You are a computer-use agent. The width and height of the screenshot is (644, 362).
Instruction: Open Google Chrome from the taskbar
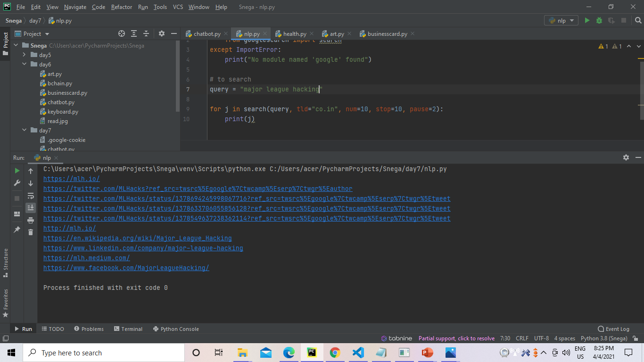(335, 353)
